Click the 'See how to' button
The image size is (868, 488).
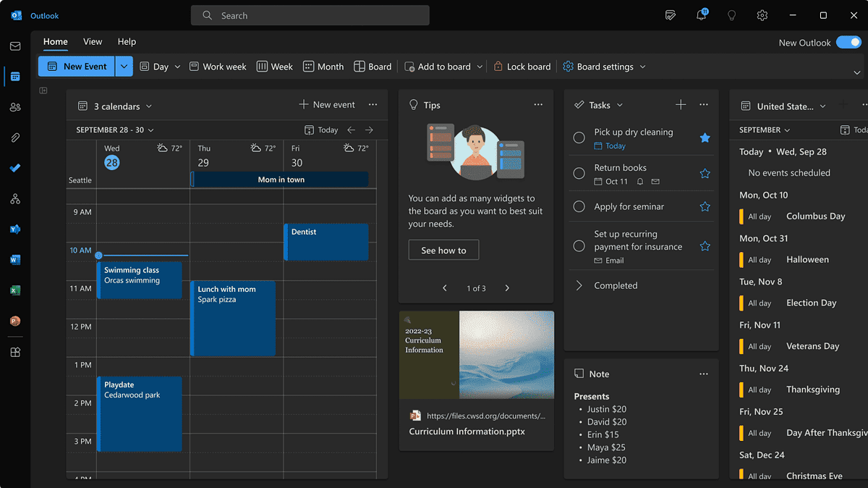[x=443, y=250]
